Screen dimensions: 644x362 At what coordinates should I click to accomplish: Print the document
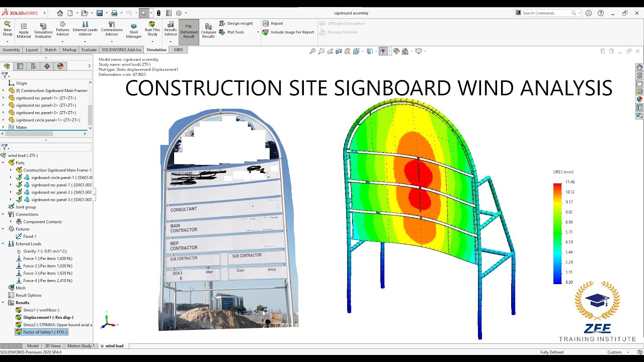[x=114, y=13]
